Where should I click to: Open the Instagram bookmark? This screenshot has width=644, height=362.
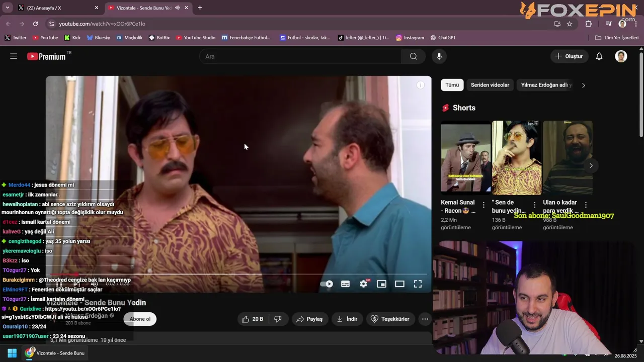click(410, 38)
